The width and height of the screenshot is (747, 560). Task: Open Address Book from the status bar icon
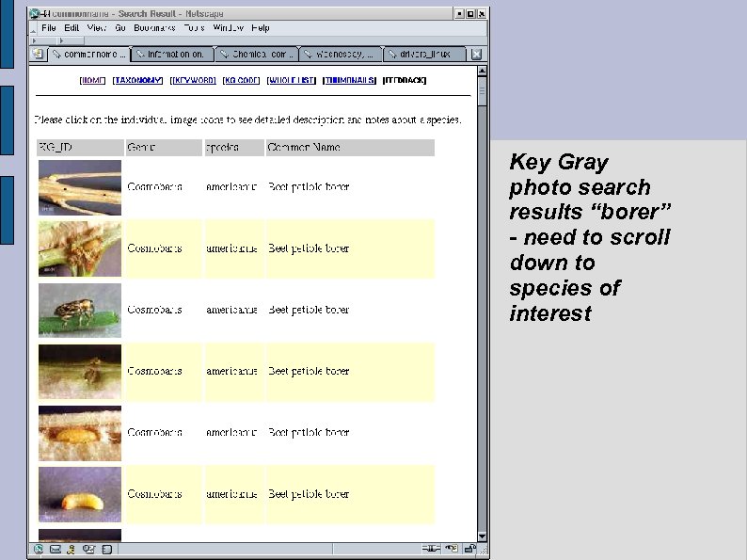click(x=106, y=549)
